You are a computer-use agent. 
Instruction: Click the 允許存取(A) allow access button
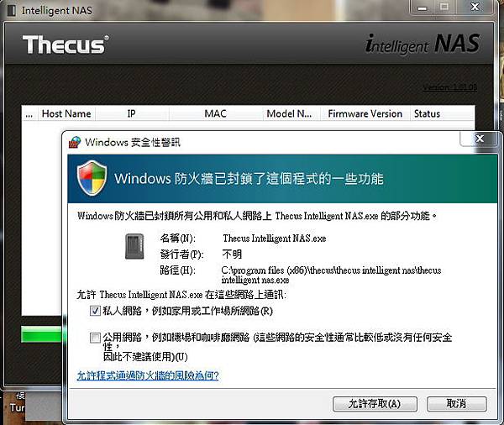[x=375, y=404]
